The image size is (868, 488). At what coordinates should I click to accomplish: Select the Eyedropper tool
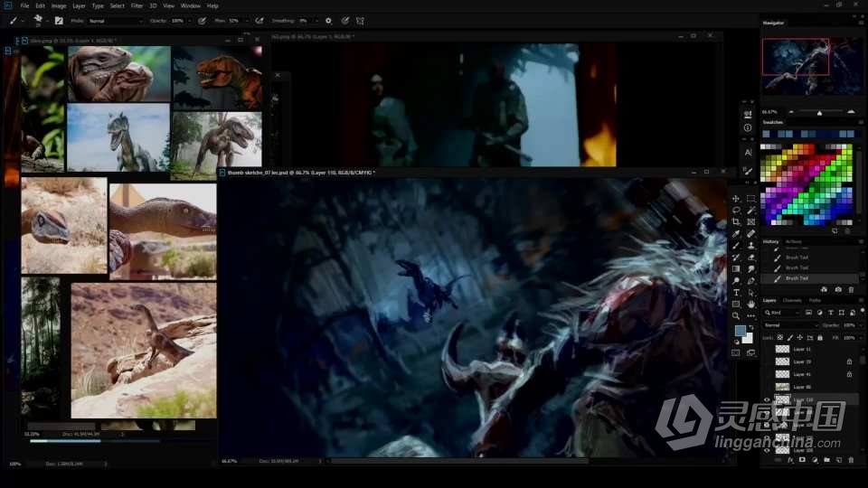[x=736, y=234]
